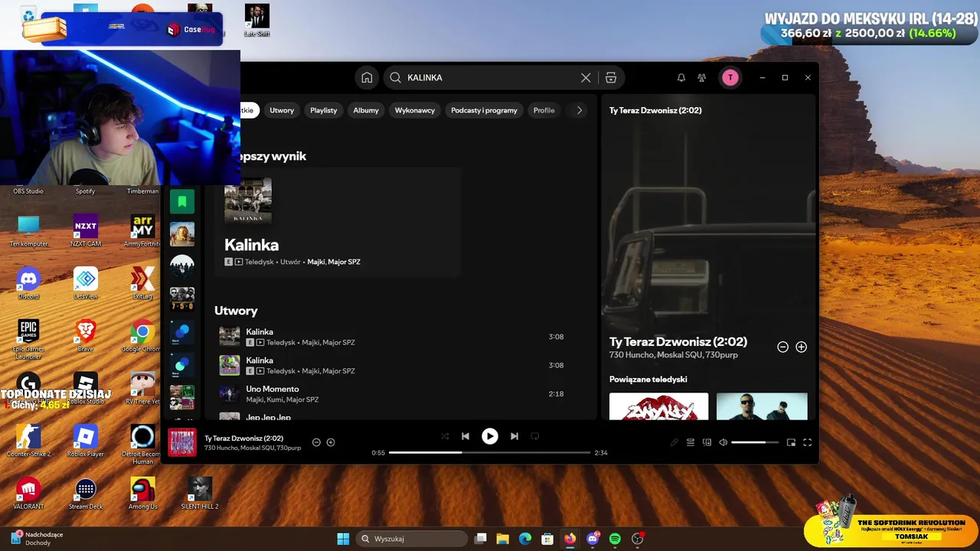Open Stream Deck desktop shortcut

(85, 494)
